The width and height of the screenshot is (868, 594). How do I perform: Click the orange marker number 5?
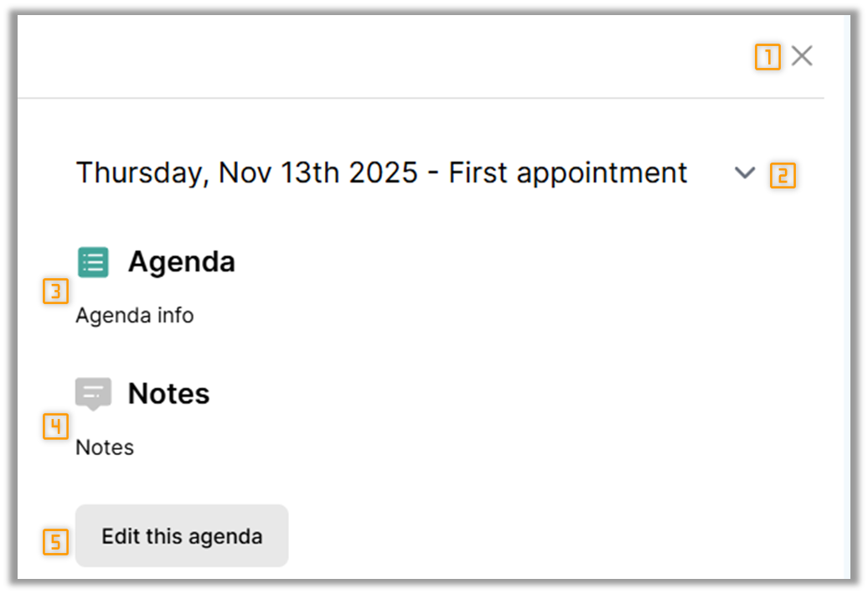(x=55, y=542)
